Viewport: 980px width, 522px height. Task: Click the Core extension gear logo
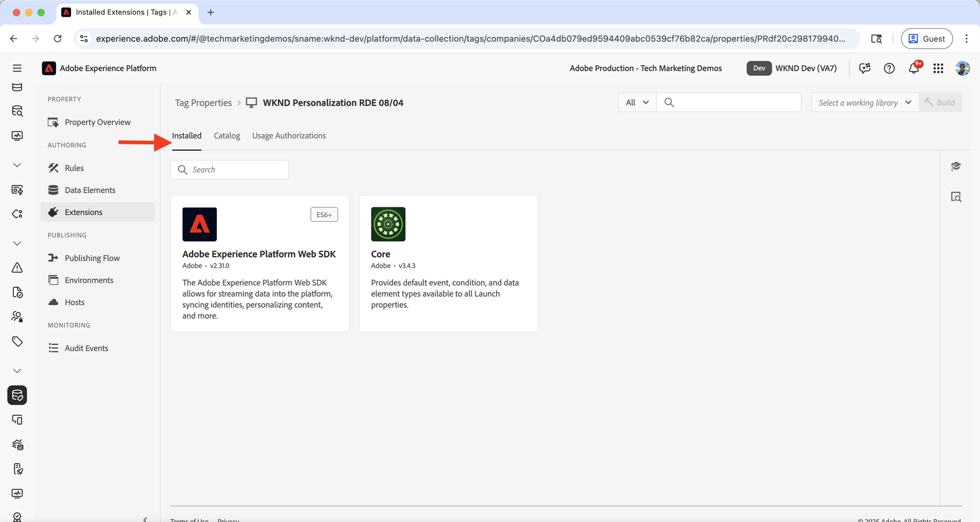click(388, 224)
